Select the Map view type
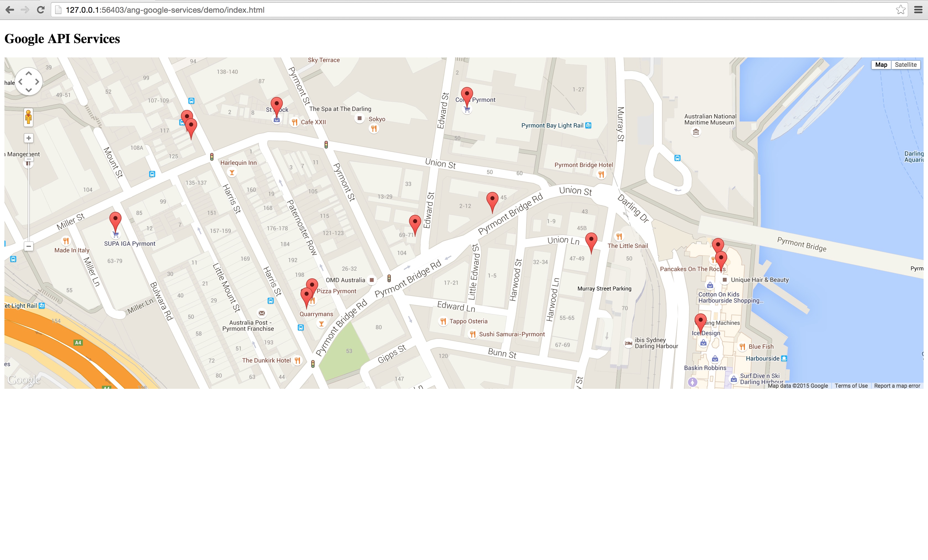Image resolution: width=928 pixels, height=560 pixels. 881,65
